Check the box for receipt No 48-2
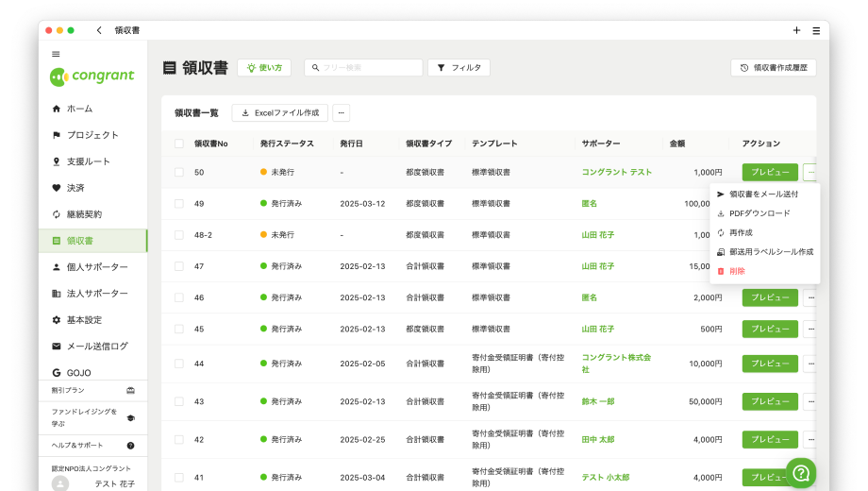Viewport: 868px width, 491px height. pos(179,235)
